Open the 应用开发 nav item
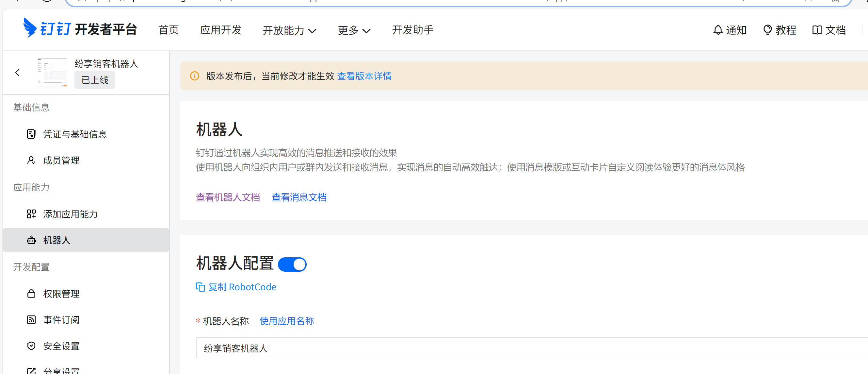 pyautogui.click(x=221, y=30)
